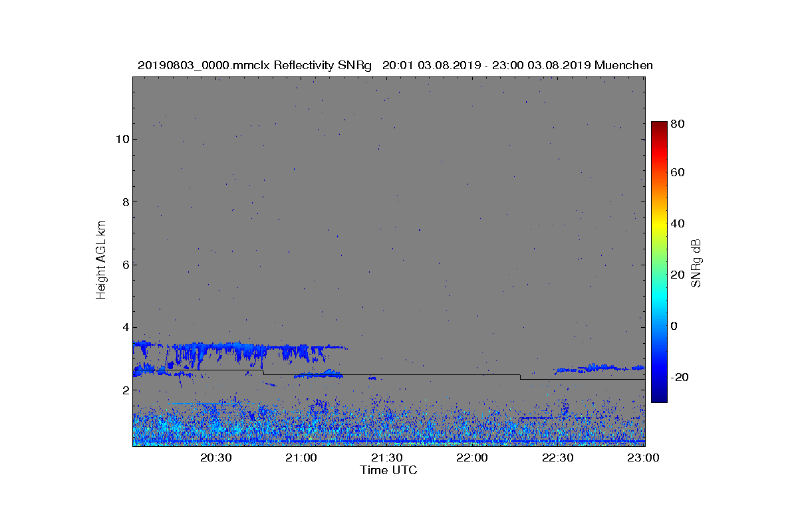Click the colorbar value label -20

[680, 377]
